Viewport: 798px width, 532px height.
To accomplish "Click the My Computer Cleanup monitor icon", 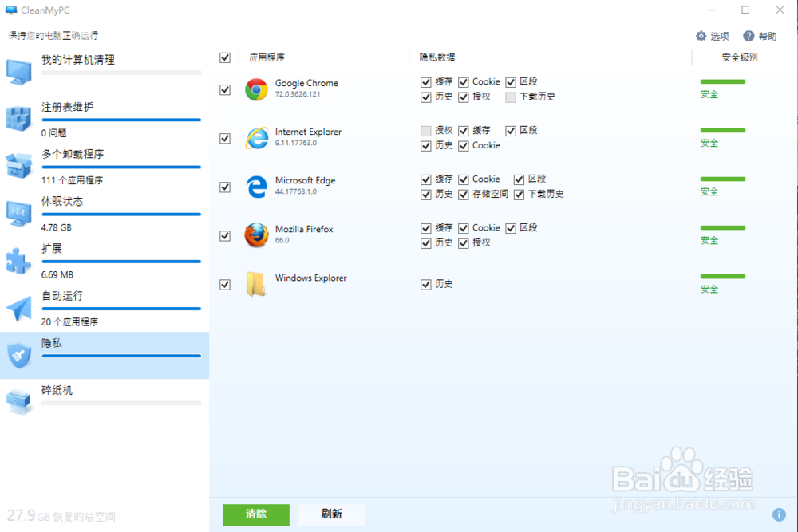I will point(19,71).
